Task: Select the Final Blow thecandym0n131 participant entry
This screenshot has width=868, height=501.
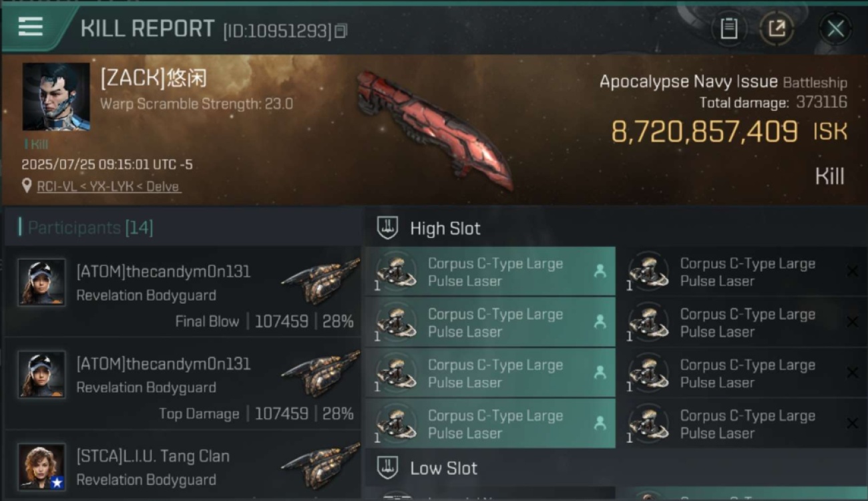Action: 183,291
